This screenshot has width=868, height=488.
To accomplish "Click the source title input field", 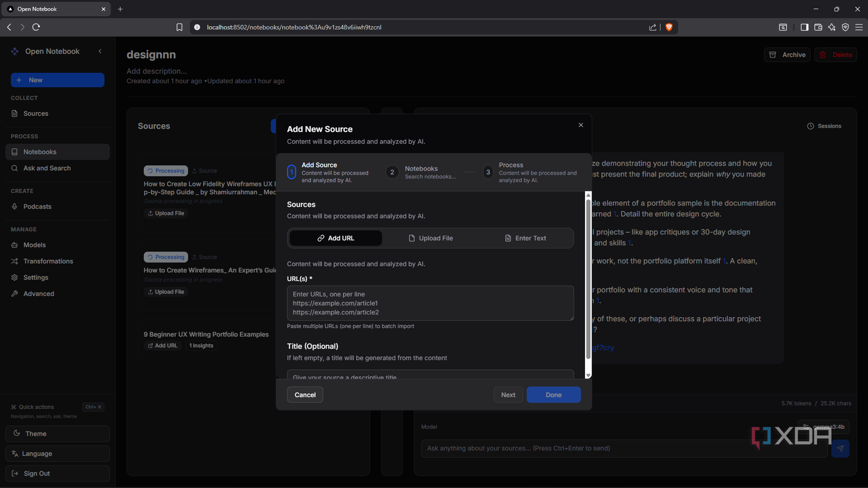I will pos(431,375).
